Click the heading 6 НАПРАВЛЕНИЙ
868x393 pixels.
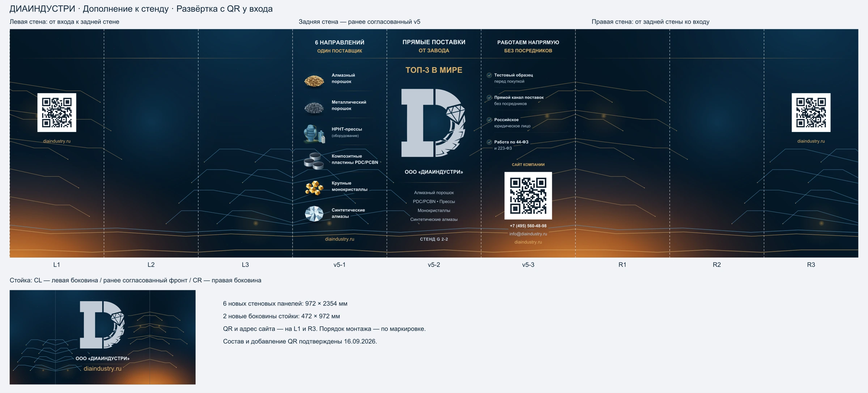(x=339, y=42)
